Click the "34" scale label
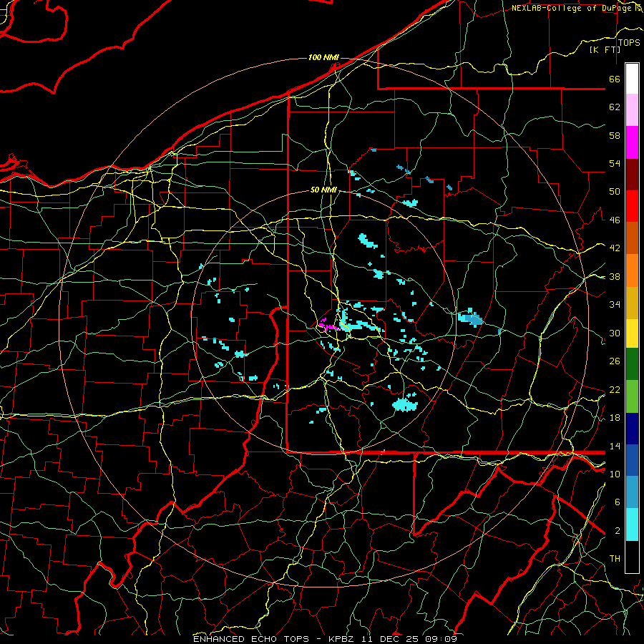This screenshot has width=644, height=644. point(615,305)
